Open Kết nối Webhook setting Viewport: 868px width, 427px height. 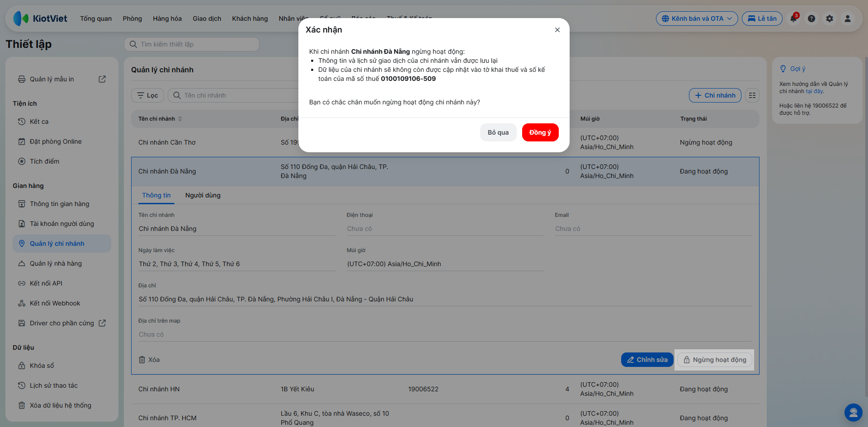pyautogui.click(x=55, y=303)
